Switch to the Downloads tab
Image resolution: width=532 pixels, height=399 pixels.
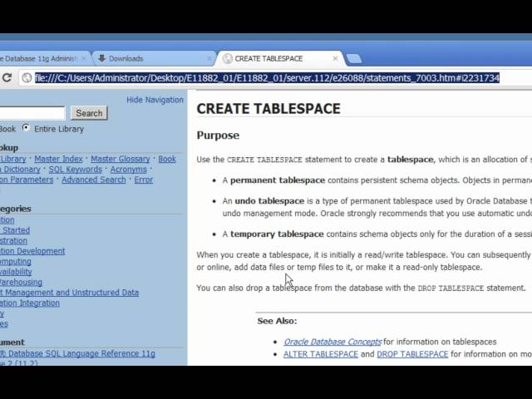(x=153, y=58)
